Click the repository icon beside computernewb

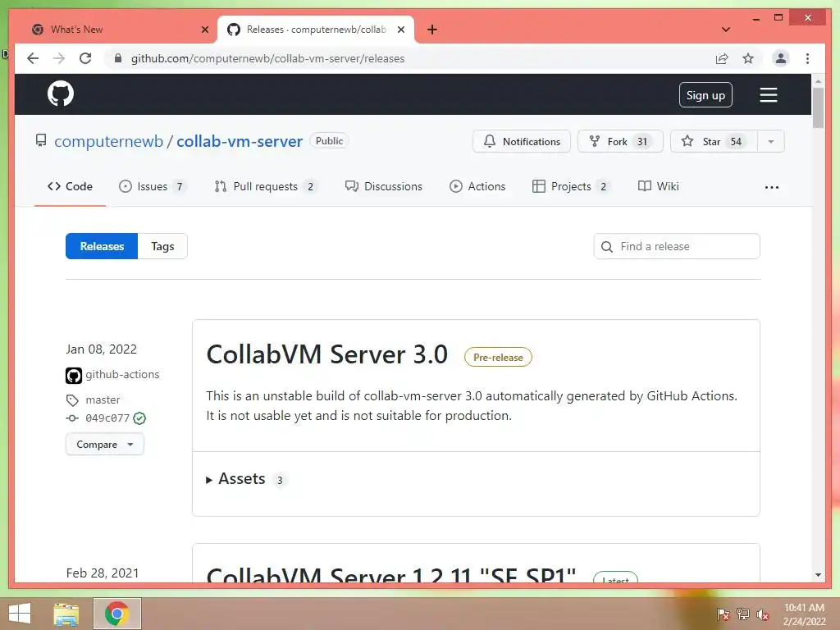(x=41, y=140)
